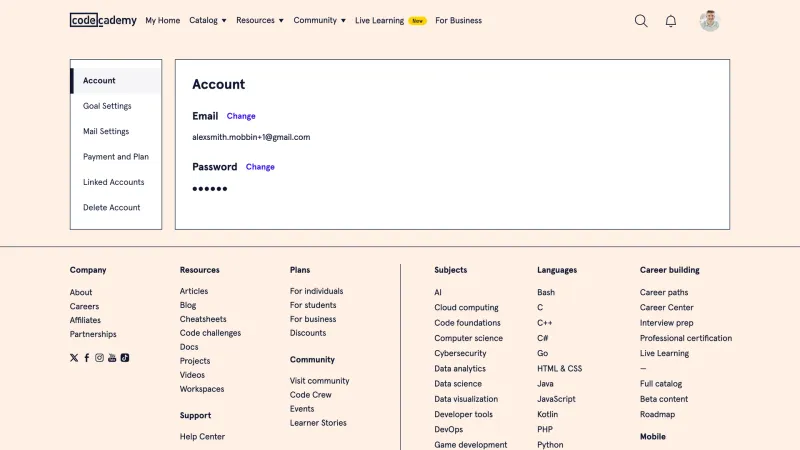Screen dimensions: 800x450
Task: Click the Codecademy logo
Action: pyautogui.click(x=103, y=20)
